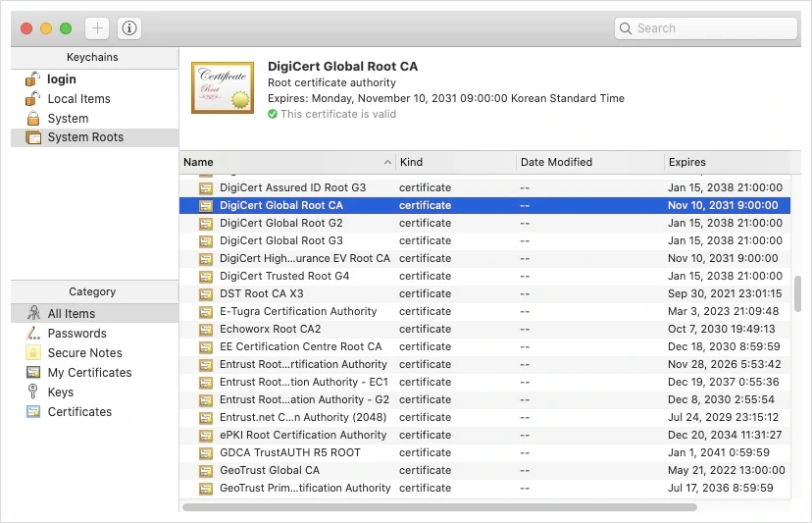
Task: Select DigiCert Assured ID Root G3 row
Action: pyautogui.click(x=484, y=187)
